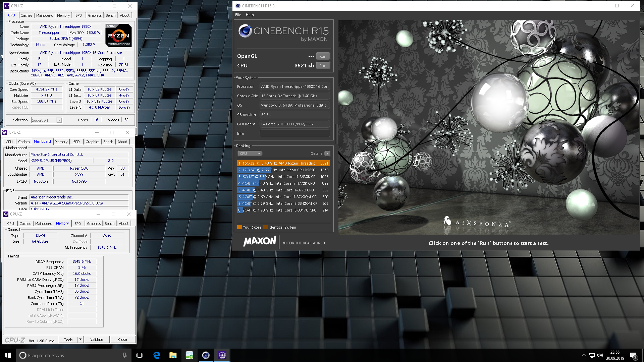Viewport: 644px width, 362px height.
Task: Open network status tray icon
Action: 592,355
